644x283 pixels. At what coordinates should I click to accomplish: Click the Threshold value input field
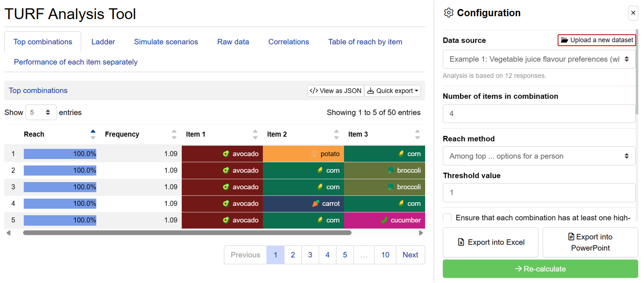click(x=539, y=193)
